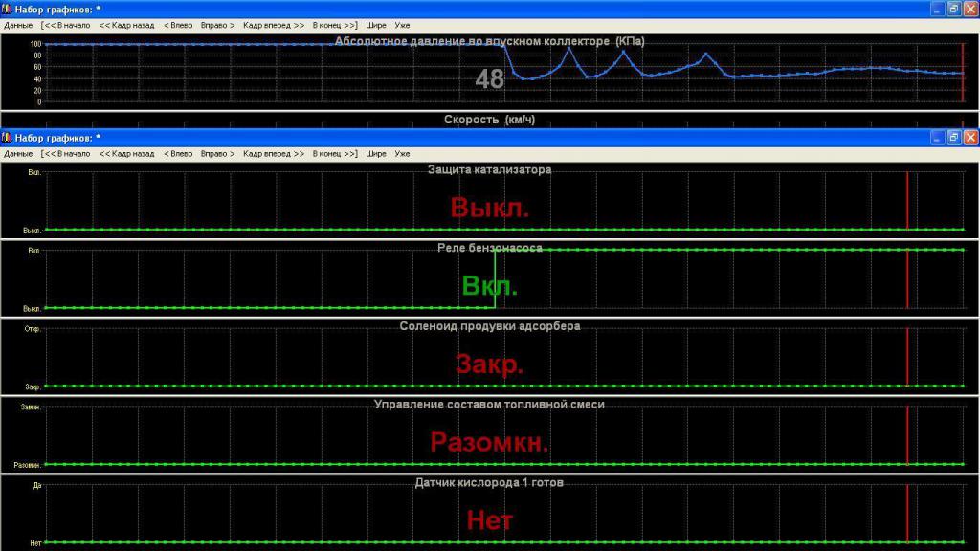
Task: Click red cursor line in Реле бензонасоса graph
Action: 907,277
